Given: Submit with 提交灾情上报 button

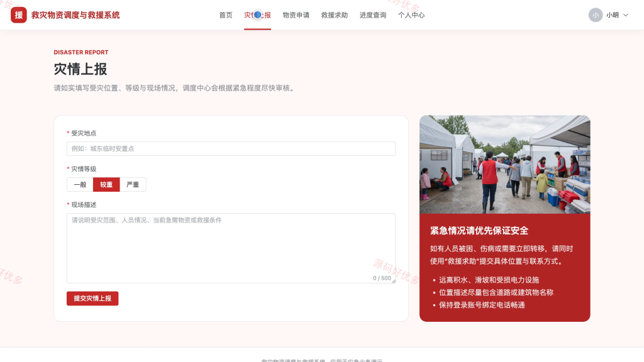Looking at the screenshot, I should tap(92, 299).
